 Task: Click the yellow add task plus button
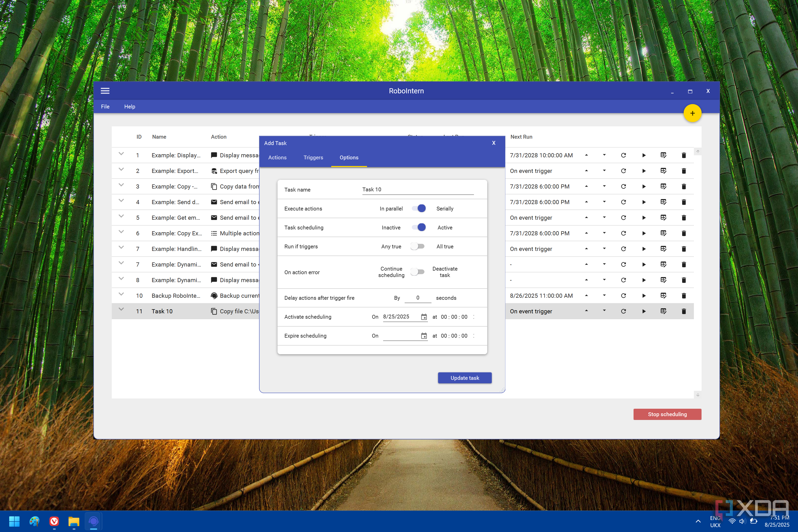coord(692,113)
